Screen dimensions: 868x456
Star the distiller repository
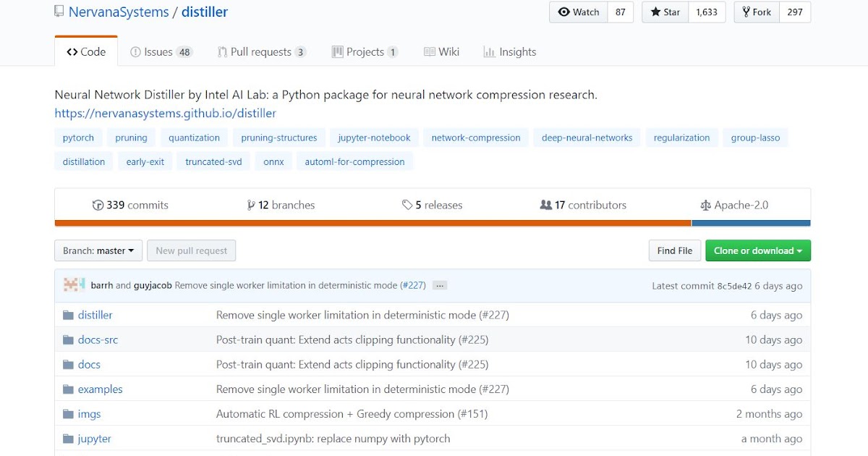tap(665, 12)
